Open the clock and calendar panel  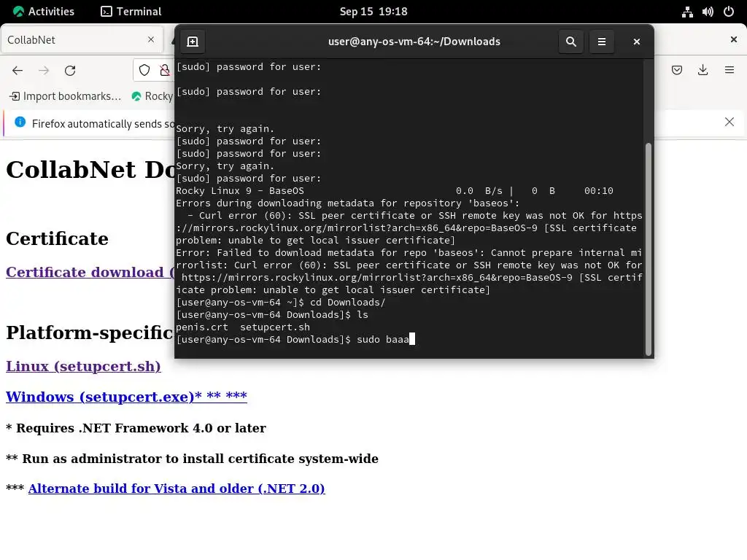click(x=373, y=12)
